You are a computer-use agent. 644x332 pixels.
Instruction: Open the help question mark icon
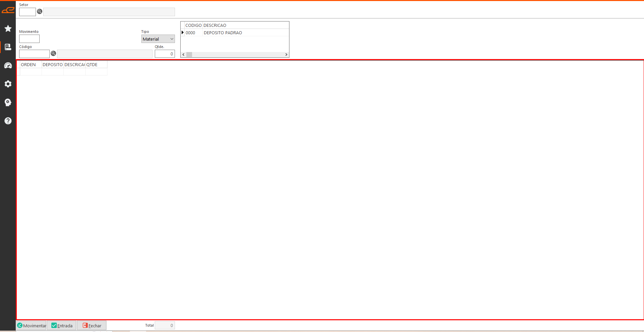tap(8, 121)
